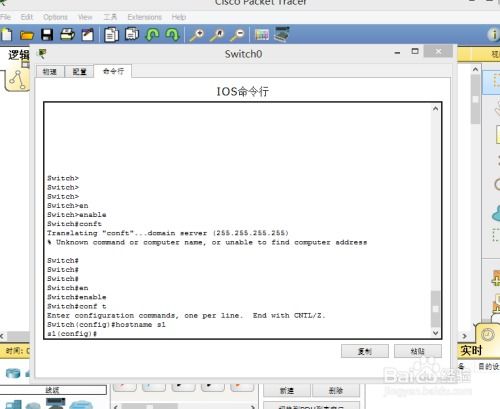Save using the floppy disk icon

47,34
